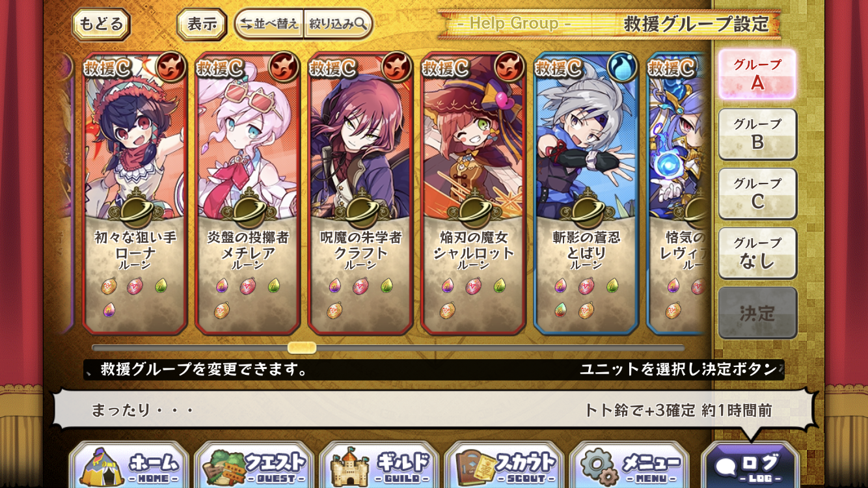The width and height of the screenshot is (868, 488).
Task: Choose グループ なし option
Action: (x=757, y=252)
